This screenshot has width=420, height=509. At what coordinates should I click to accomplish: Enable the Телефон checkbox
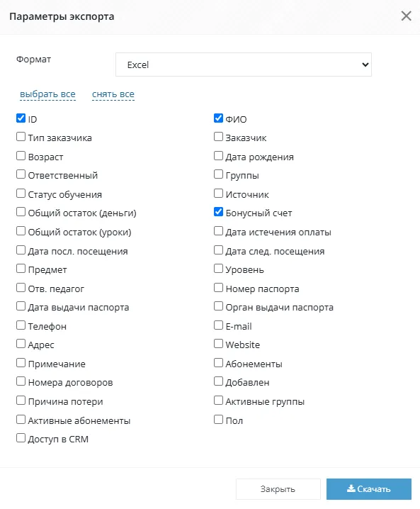[x=21, y=325]
